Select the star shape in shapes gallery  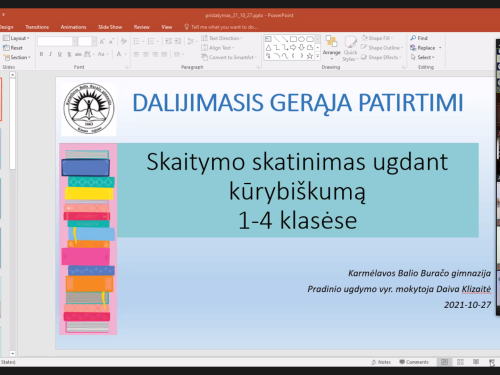coord(310,56)
